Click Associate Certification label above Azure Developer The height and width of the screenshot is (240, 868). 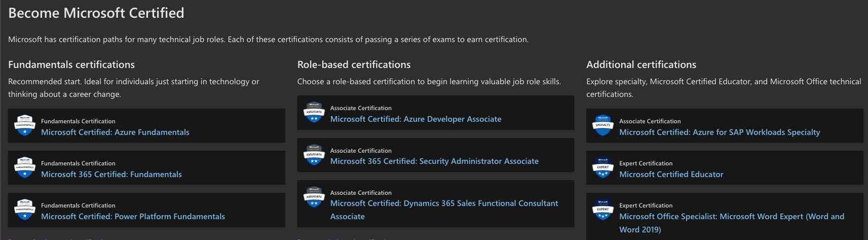[361, 108]
